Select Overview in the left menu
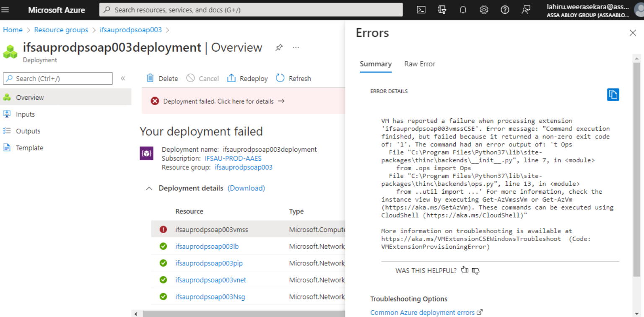 pos(65,97)
